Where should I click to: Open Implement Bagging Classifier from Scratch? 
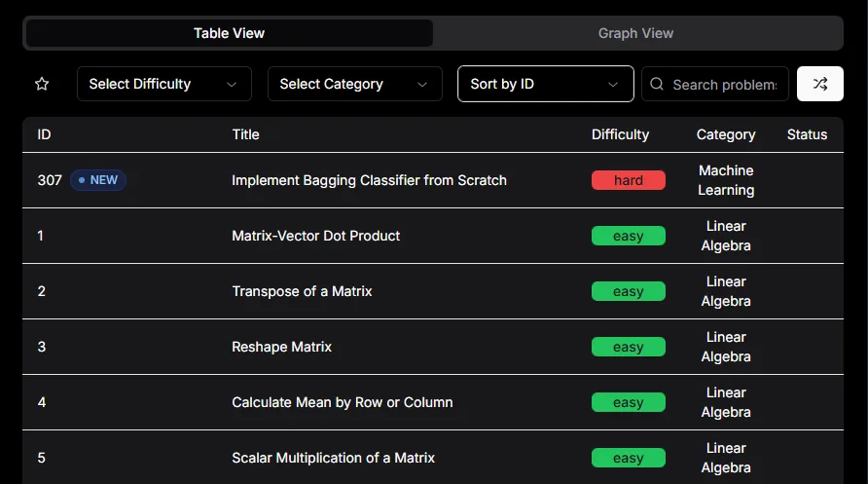click(x=369, y=180)
